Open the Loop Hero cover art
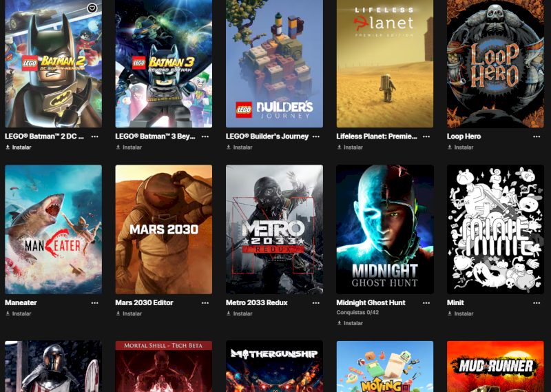This screenshot has width=551, height=392. pos(495,63)
